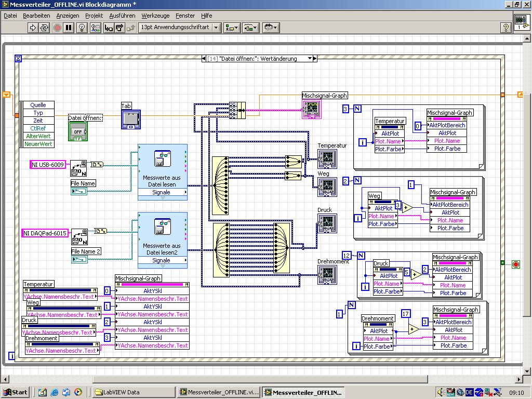The image size is (532, 399).
Task: Expand the 'Messwerte aus Datei lesen' node
Action: coord(162,198)
